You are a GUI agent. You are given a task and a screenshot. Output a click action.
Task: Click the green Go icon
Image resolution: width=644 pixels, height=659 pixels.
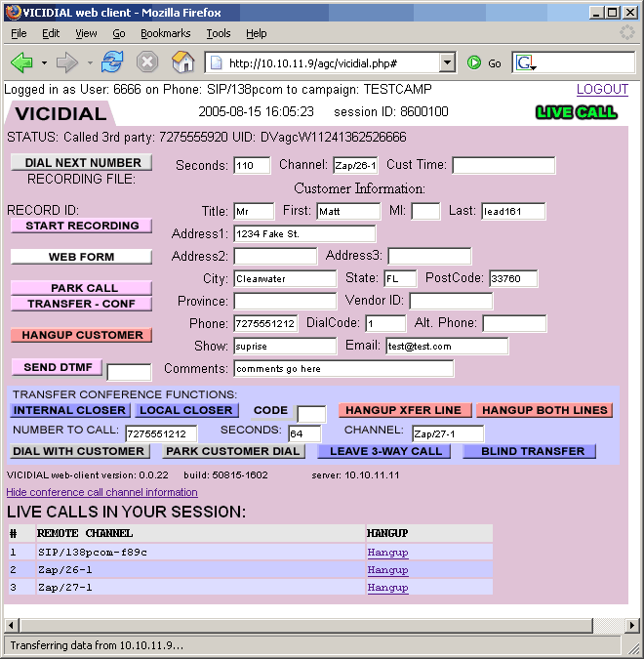pos(474,62)
